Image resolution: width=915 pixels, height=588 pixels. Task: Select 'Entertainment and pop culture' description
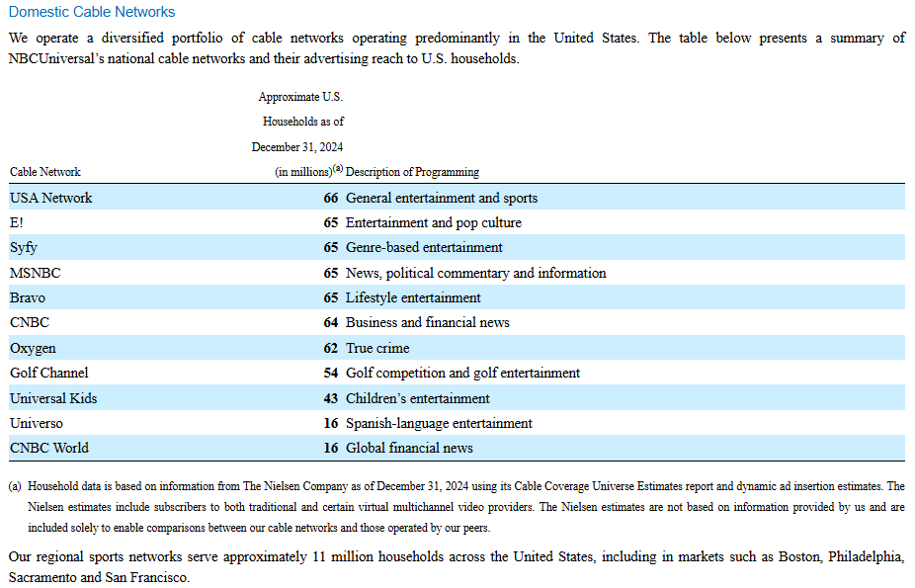click(434, 222)
